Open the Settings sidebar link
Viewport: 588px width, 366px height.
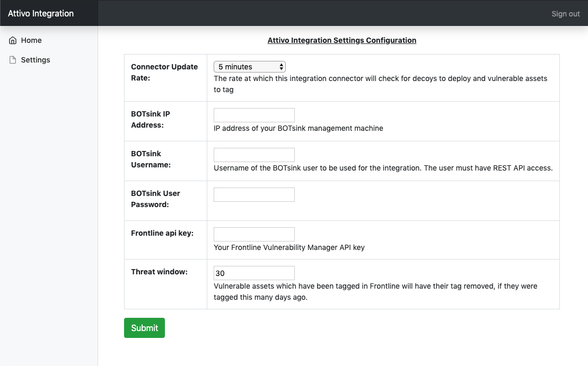click(x=35, y=60)
